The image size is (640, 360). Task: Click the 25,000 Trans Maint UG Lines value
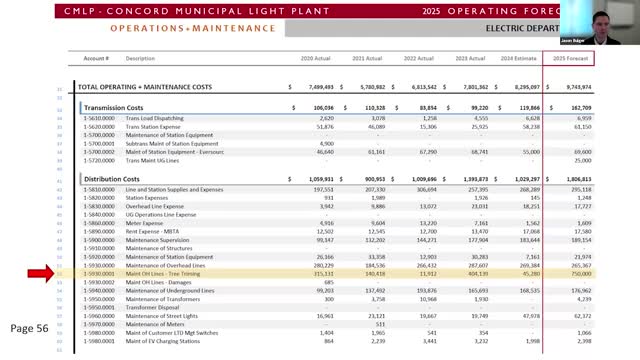pyautogui.click(x=583, y=160)
